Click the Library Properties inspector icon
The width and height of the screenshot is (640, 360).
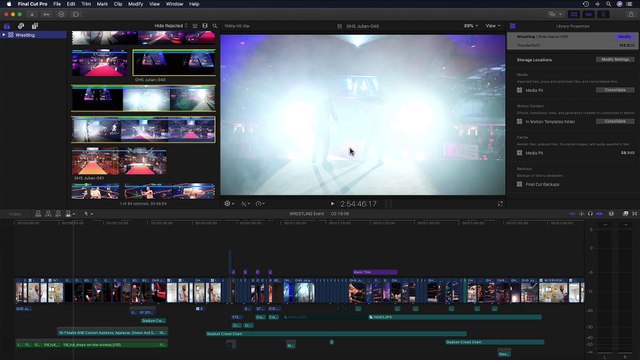click(513, 26)
